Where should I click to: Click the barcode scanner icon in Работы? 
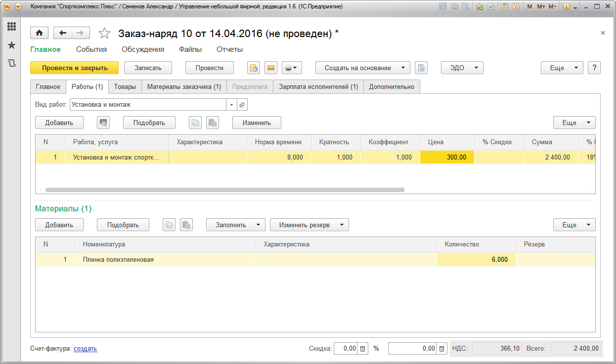coord(103,122)
